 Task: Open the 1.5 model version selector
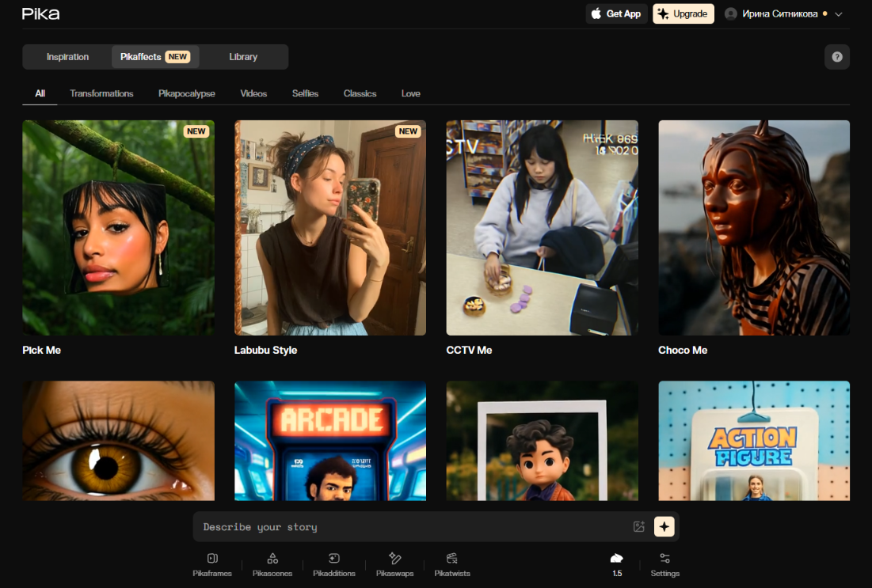tap(617, 564)
